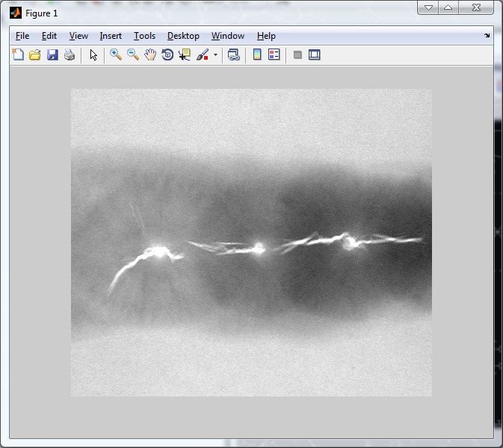Open the Tools menu
The height and width of the screenshot is (448, 503).
pyautogui.click(x=145, y=36)
